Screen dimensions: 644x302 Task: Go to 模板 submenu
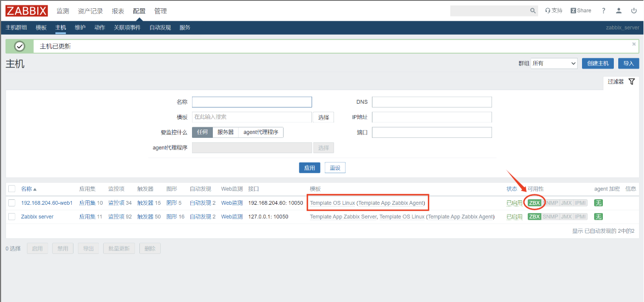click(41, 27)
